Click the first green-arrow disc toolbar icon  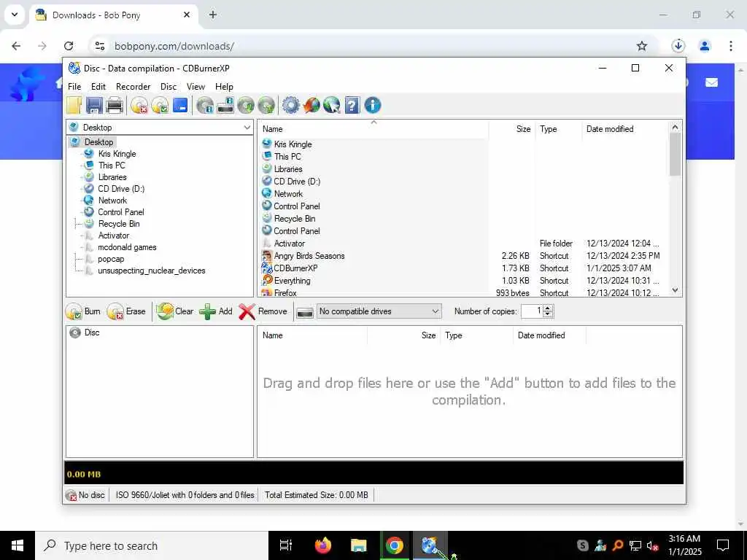point(247,105)
